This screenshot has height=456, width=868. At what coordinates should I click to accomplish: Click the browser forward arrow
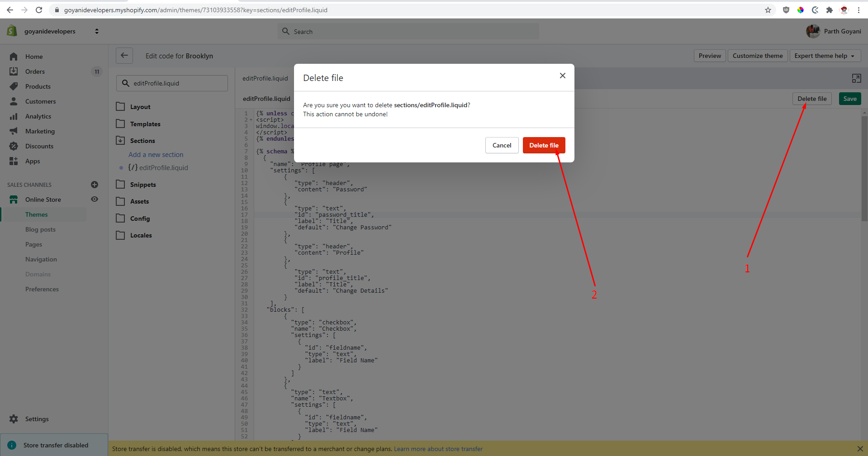pyautogui.click(x=24, y=10)
